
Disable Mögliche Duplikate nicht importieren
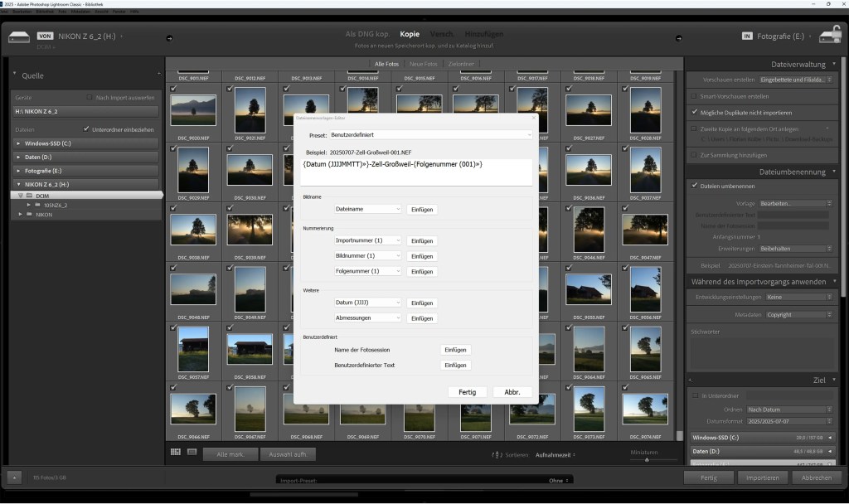[694, 112]
